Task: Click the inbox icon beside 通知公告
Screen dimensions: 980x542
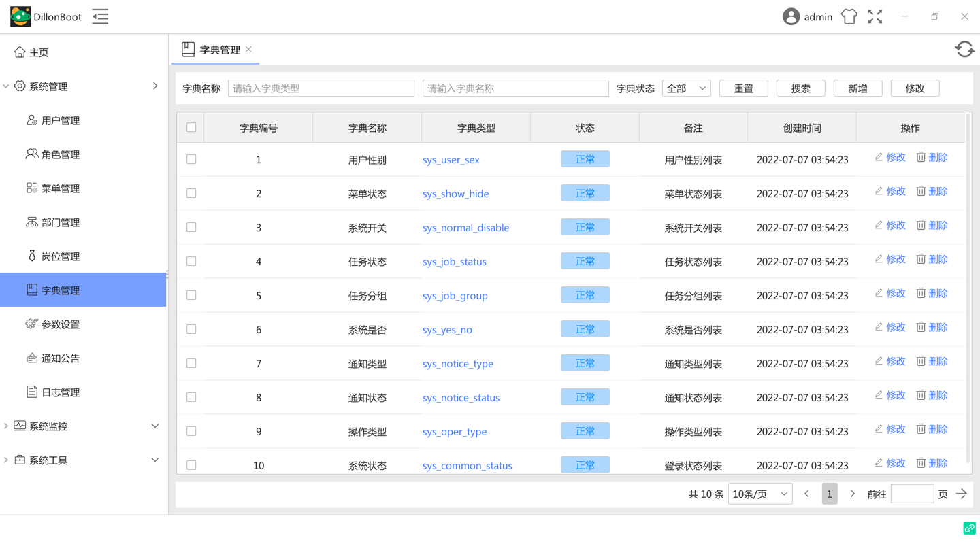Action: 32,358
